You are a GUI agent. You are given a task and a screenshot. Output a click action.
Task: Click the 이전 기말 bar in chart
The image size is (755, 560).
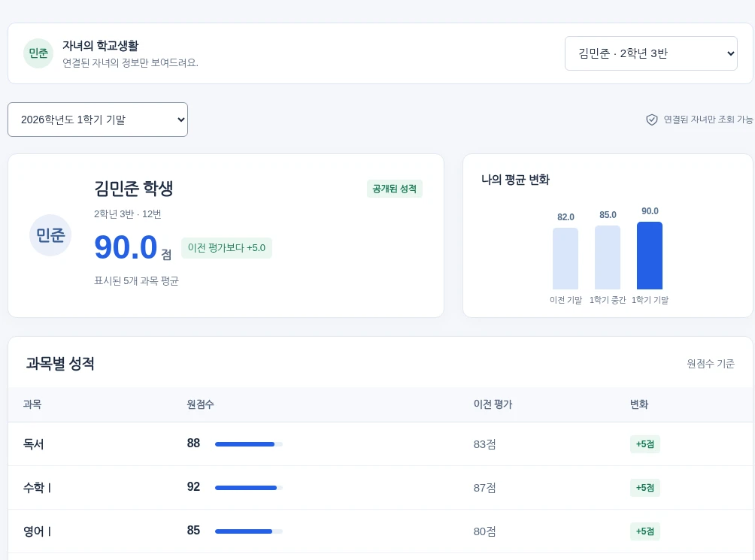[565, 259]
